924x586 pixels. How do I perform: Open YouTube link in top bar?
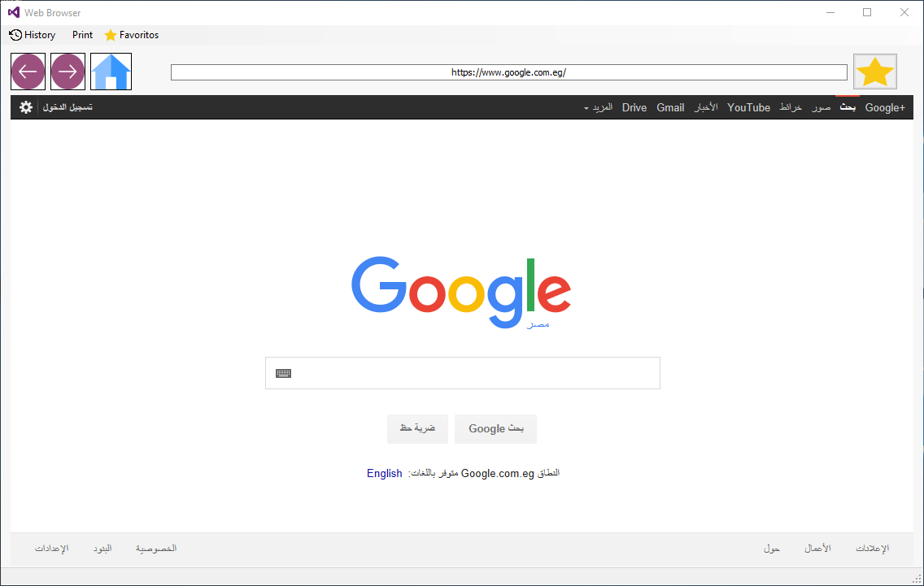click(x=748, y=107)
